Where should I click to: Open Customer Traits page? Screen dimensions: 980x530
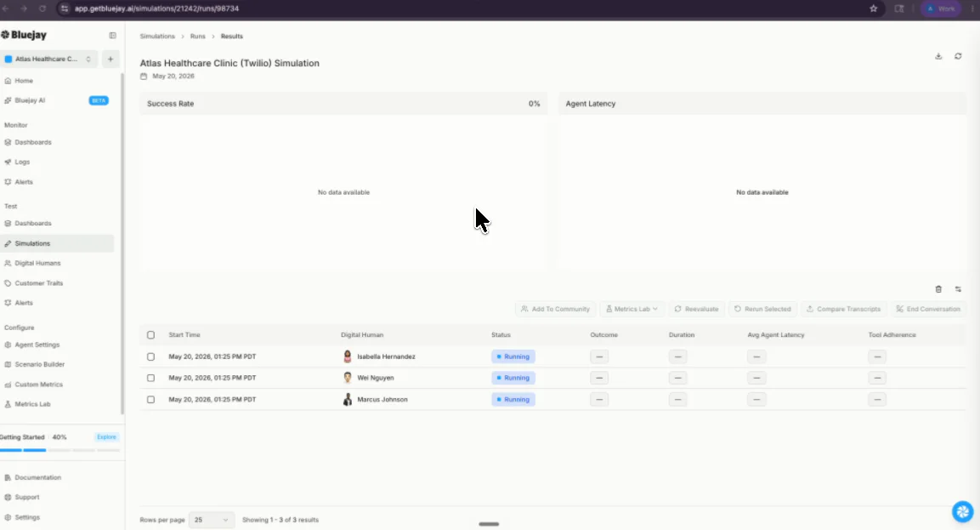pos(39,283)
